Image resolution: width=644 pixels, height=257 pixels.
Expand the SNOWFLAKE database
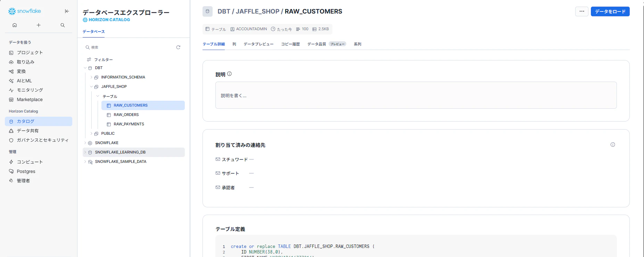pyautogui.click(x=85, y=143)
